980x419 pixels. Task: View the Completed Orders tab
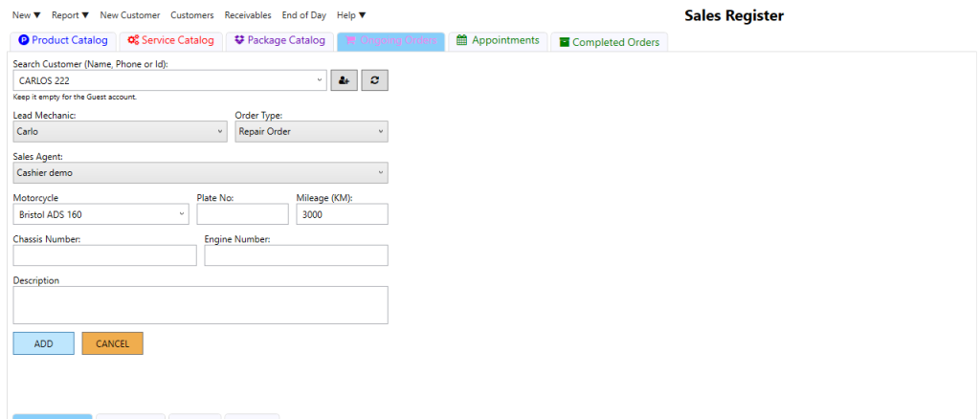click(x=609, y=42)
